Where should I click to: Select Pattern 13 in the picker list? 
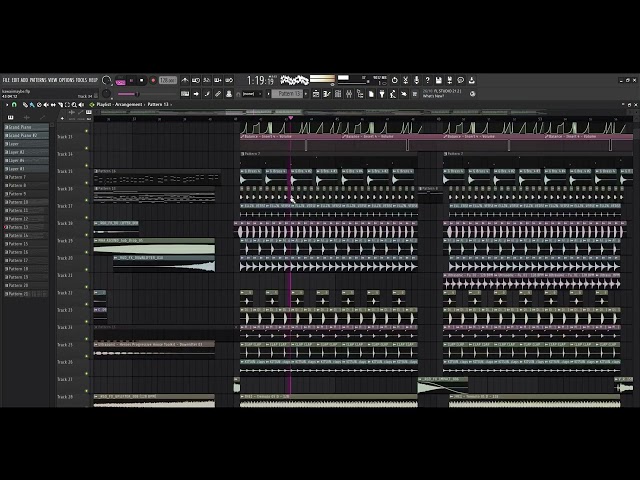pos(26,227)
